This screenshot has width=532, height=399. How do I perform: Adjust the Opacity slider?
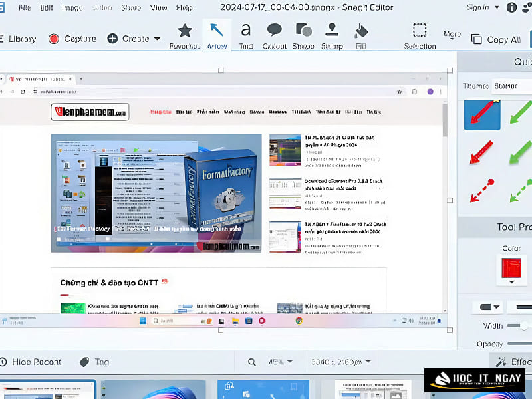coord(519,344)
